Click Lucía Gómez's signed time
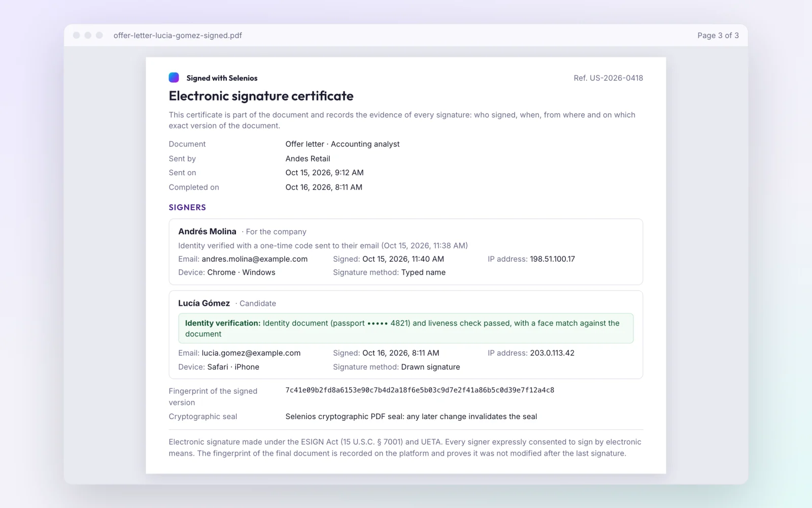Viewport: 812px width, 508px height. pyautogui.click(x=400, y=353)
